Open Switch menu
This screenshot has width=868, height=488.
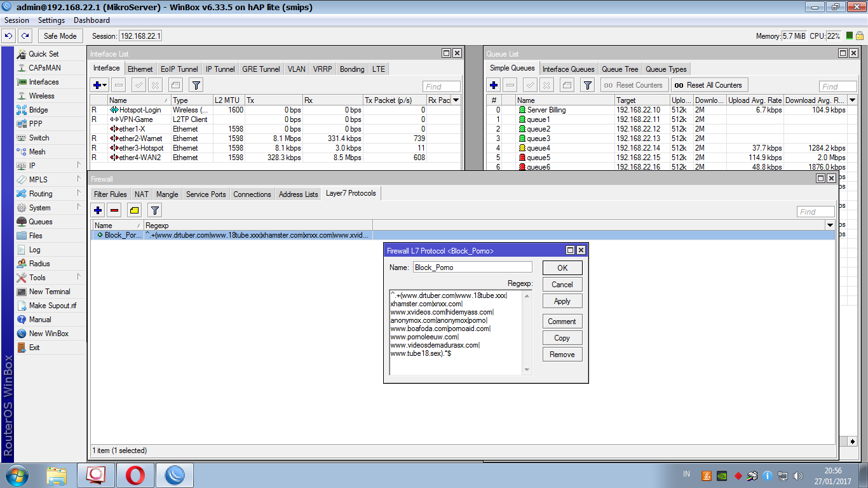tap(39, 138)
